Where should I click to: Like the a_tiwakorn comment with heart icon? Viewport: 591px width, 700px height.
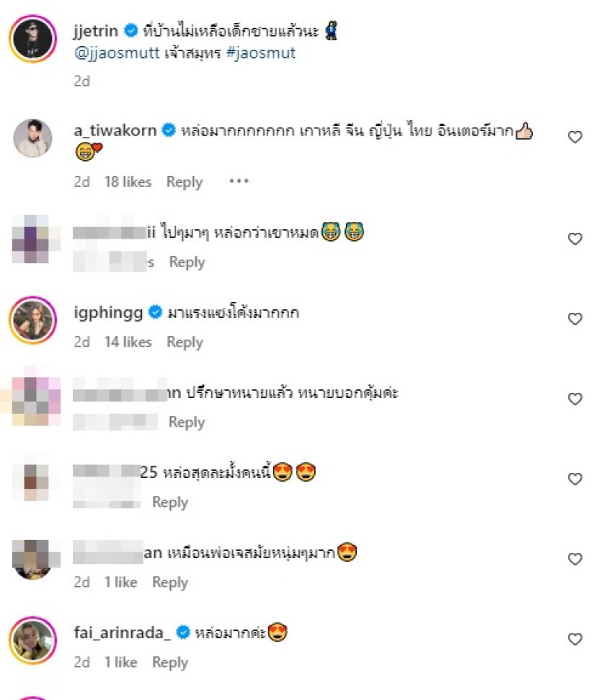[575, 137]
